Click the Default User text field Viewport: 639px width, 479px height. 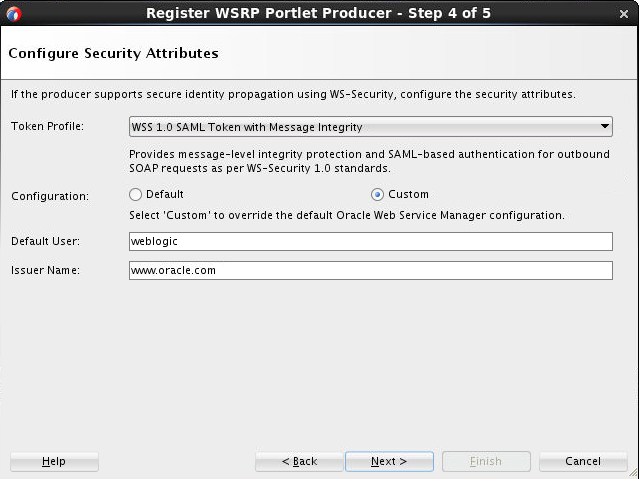coord(370,241)
